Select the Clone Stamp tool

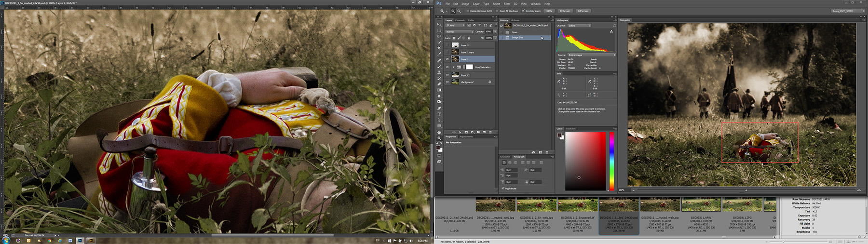(439, 72)
